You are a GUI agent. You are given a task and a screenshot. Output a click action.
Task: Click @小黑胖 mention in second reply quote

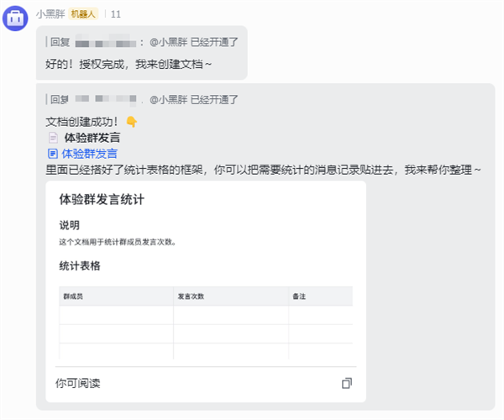click(x=169, y=100)
